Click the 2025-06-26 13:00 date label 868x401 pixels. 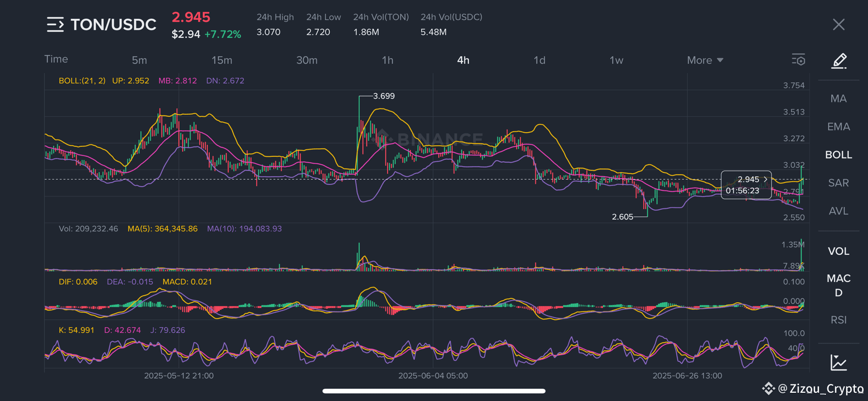coord(687,376)
